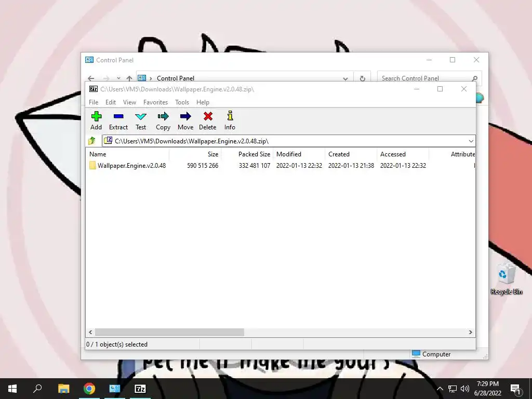Open the volume tray icon
Image resolution: width=532 pixels, height=399 pixels.
click(465, 389)
